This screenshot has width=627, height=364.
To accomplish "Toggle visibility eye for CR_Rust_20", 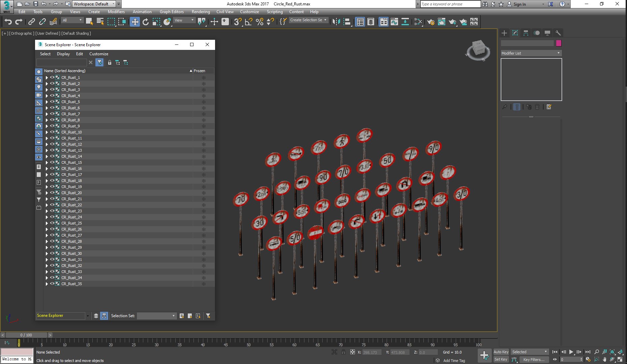I will point(52,192).
